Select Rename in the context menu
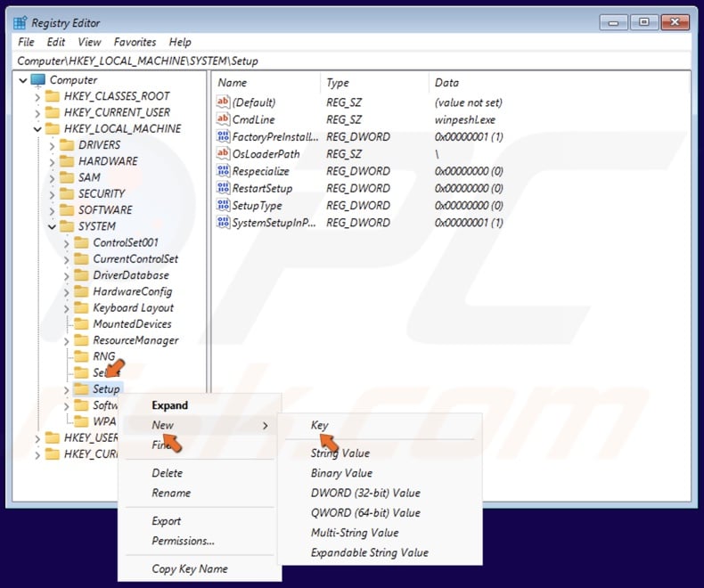This screenshot has width=704, height=588. pyautogui.click(x=200, y=493)
